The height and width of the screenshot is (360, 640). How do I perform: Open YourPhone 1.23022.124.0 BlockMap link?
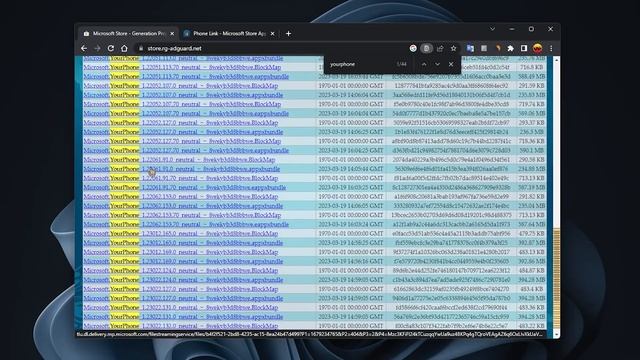pyautogui.click(x=181, y=270)
